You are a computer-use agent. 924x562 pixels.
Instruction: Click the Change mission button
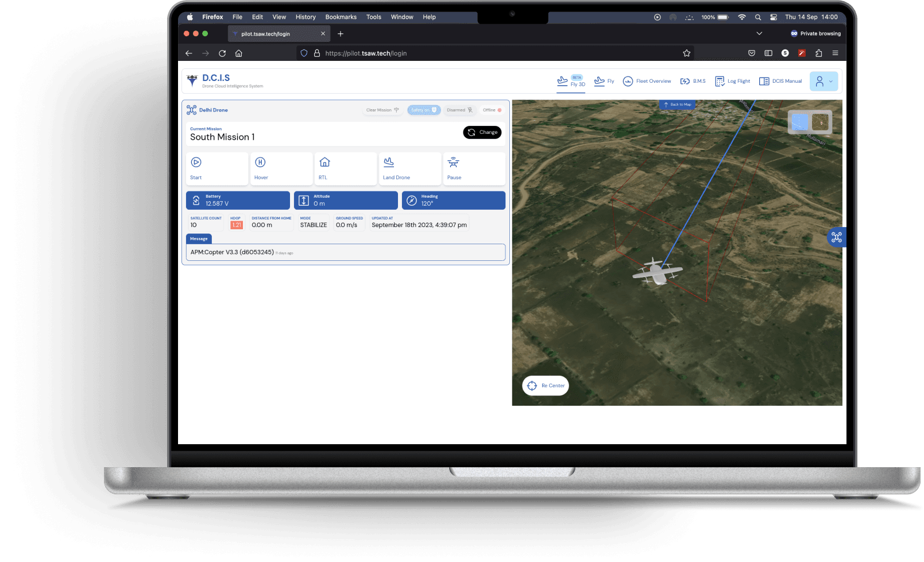482,132
